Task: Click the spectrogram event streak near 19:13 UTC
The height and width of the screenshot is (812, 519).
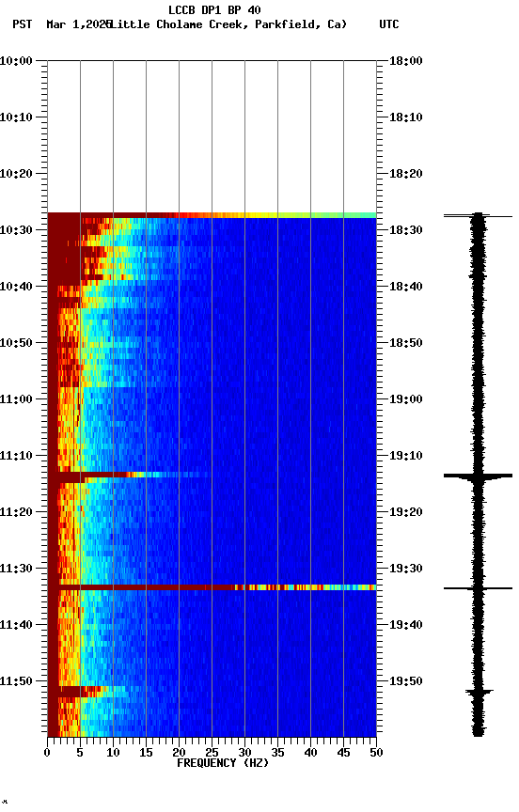Action: coord(130,475)
